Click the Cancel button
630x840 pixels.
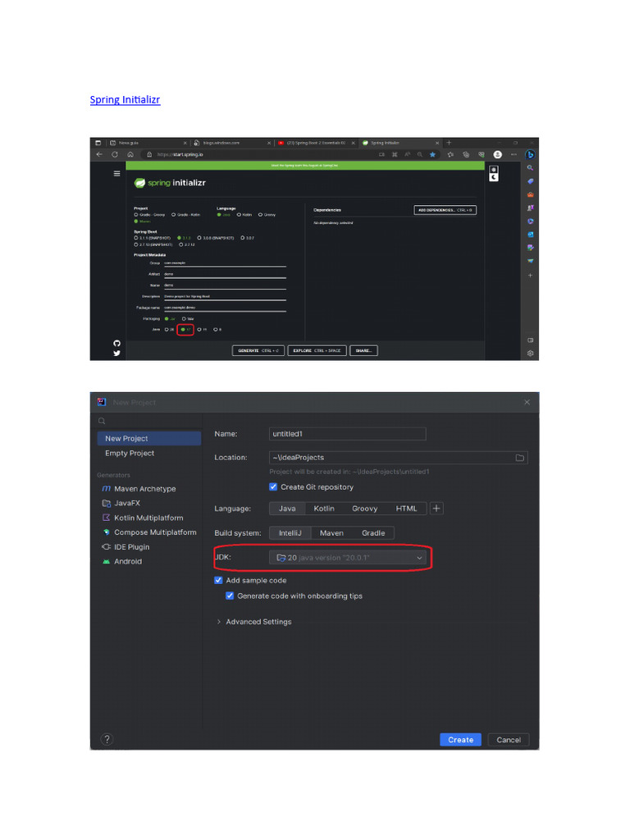pos(509,740)
